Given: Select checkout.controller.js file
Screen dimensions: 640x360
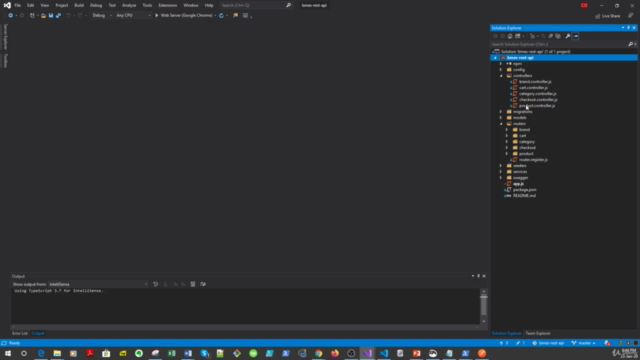Looking at the screenshot, I should click(x=538, y=100).
